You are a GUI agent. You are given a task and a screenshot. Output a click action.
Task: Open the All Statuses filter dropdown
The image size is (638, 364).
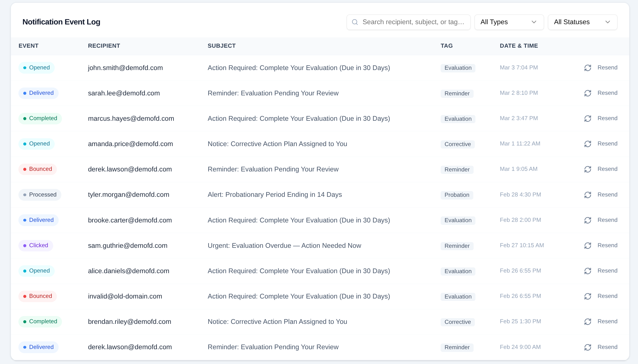582,22
